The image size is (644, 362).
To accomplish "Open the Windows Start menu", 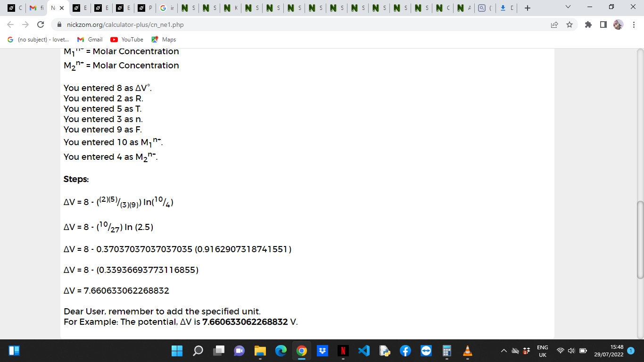I will (177, 351).
